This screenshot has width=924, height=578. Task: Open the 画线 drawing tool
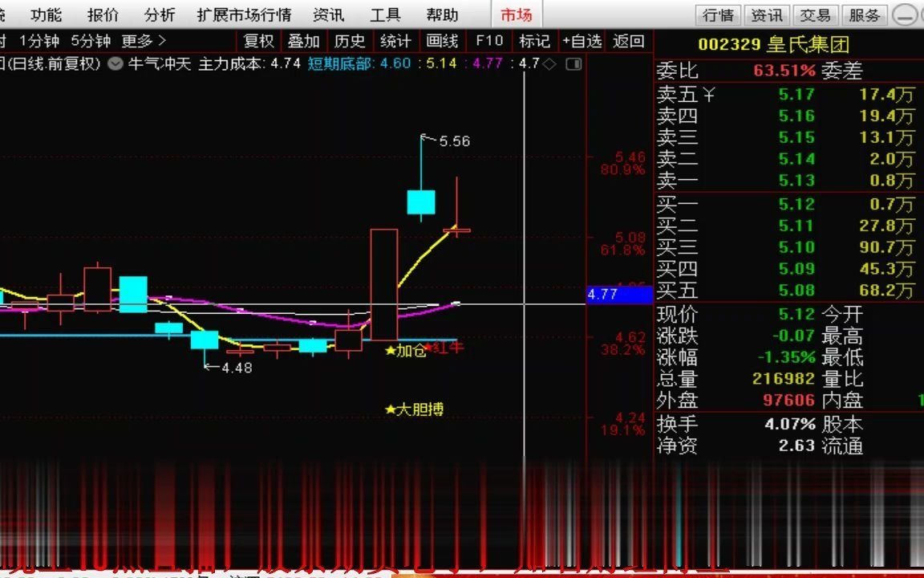442,42
